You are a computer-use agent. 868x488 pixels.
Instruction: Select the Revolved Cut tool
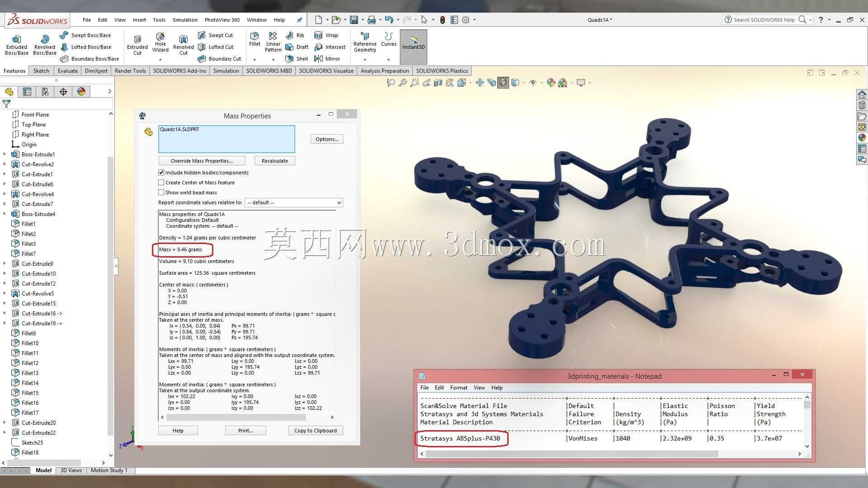click(183, 45)
